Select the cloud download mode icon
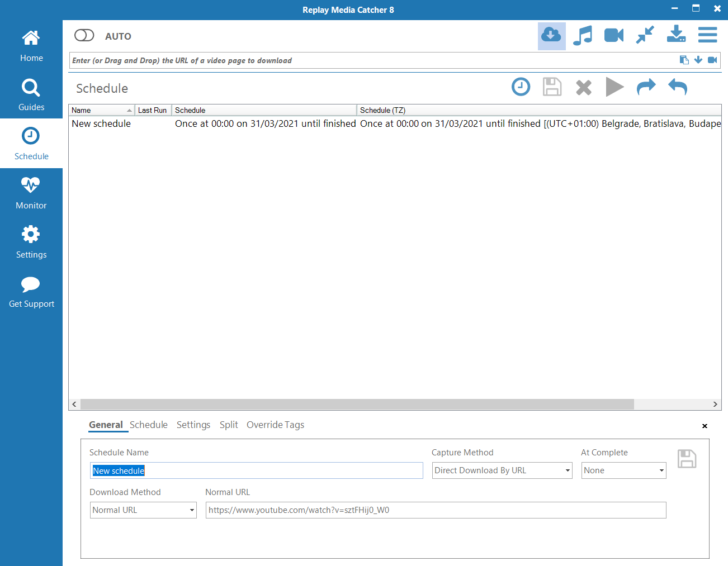Screen dimensions: 728x566 [551, 36]
